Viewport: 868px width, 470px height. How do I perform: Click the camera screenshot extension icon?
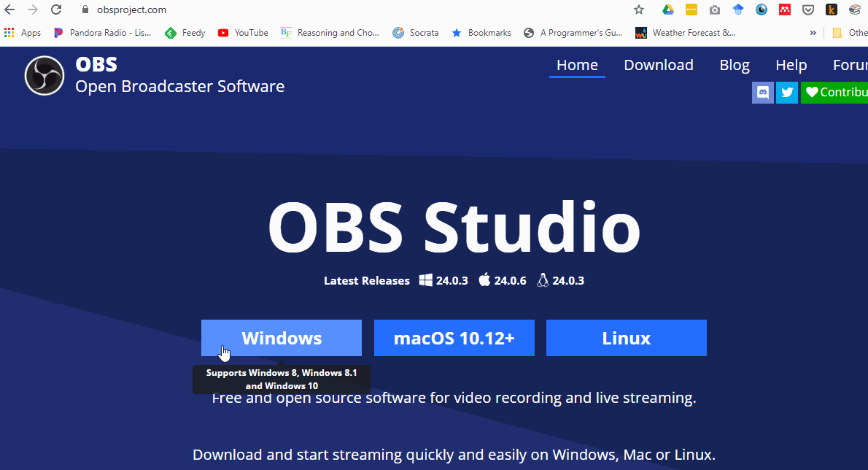(x=714, y=10)
